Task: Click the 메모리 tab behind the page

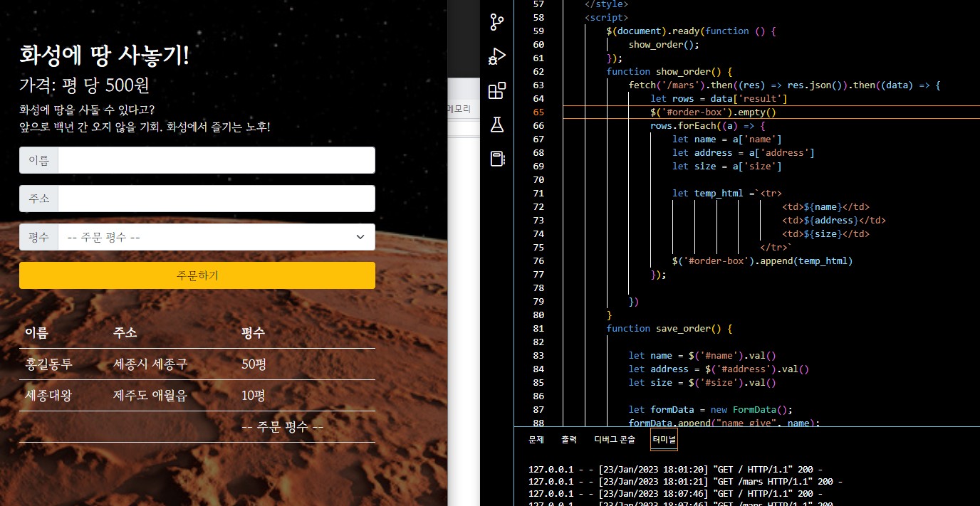Action: pos(459,109)
